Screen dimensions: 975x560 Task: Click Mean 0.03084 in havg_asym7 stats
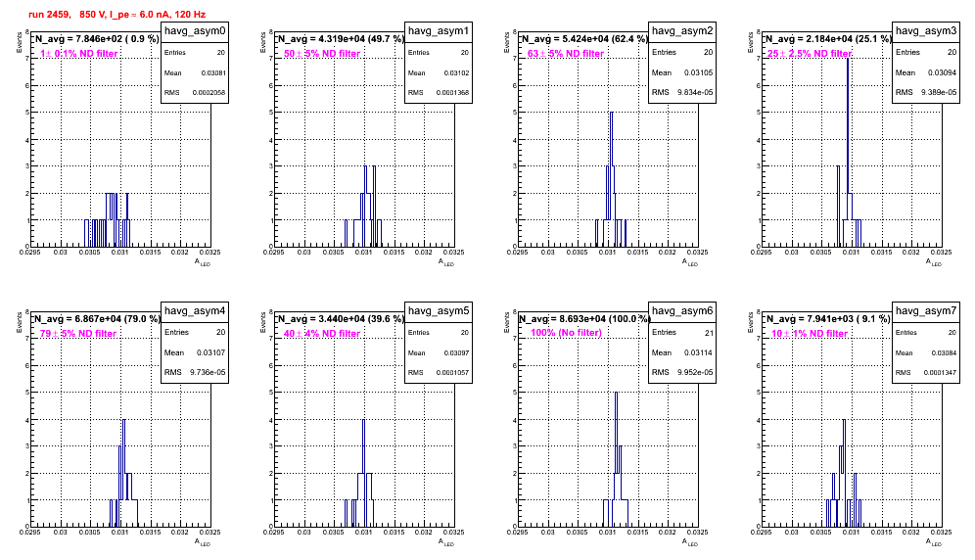926,352
